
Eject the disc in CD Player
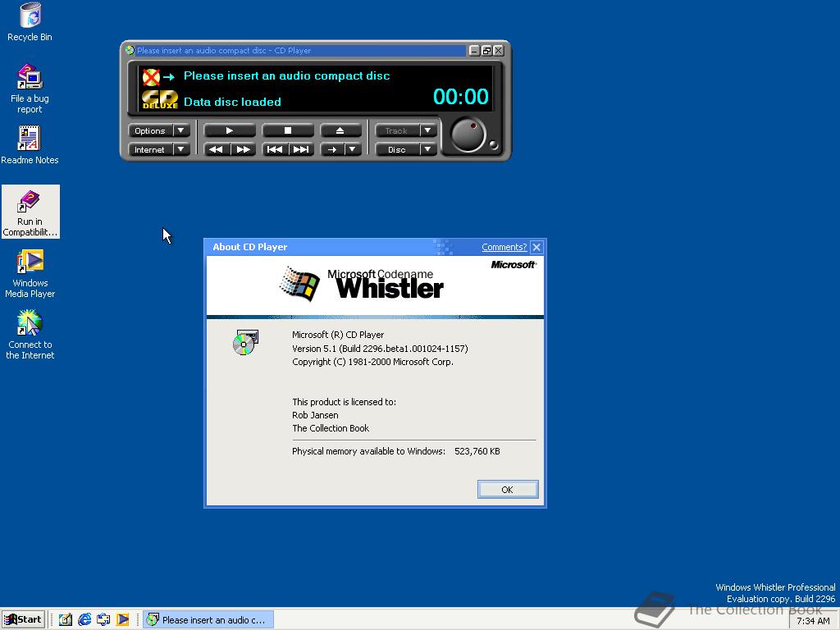click(x=340, y=130)
